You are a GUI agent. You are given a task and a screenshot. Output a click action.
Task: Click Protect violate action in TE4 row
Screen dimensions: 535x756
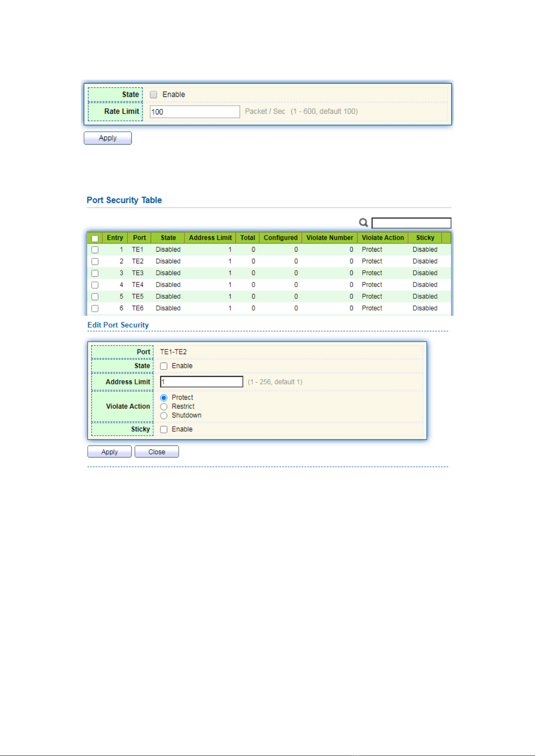tap(372, 285)
